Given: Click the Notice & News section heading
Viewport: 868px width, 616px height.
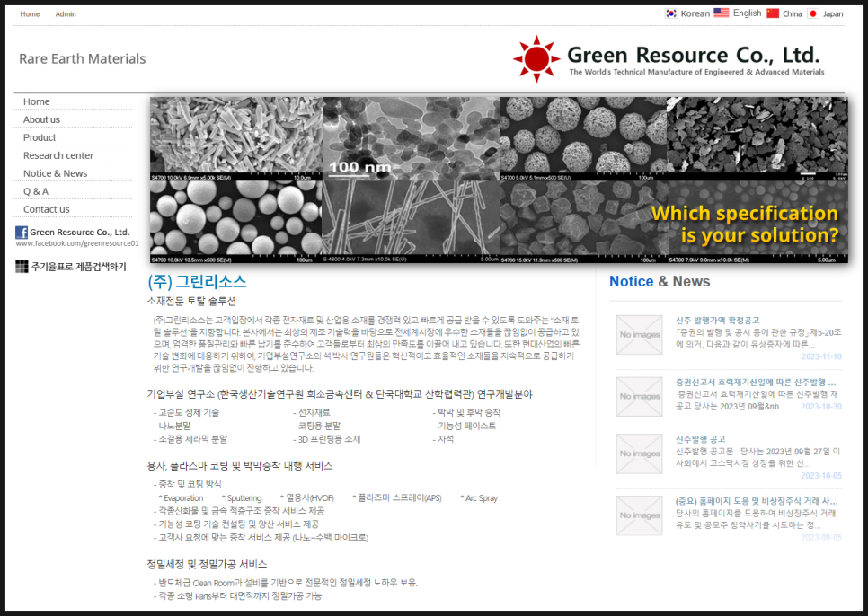Looking at the screenshot, I should pos(660,281).
